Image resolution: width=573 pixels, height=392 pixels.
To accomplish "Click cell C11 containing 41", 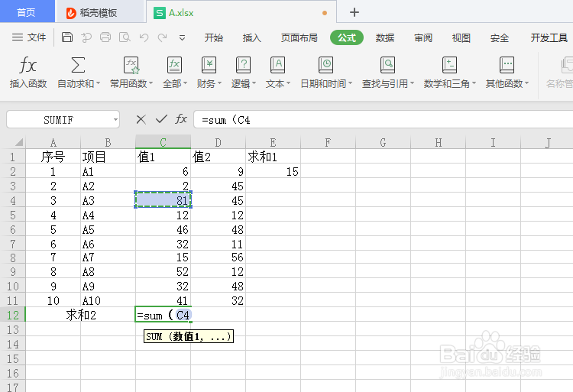I will (x=163, y=300).
